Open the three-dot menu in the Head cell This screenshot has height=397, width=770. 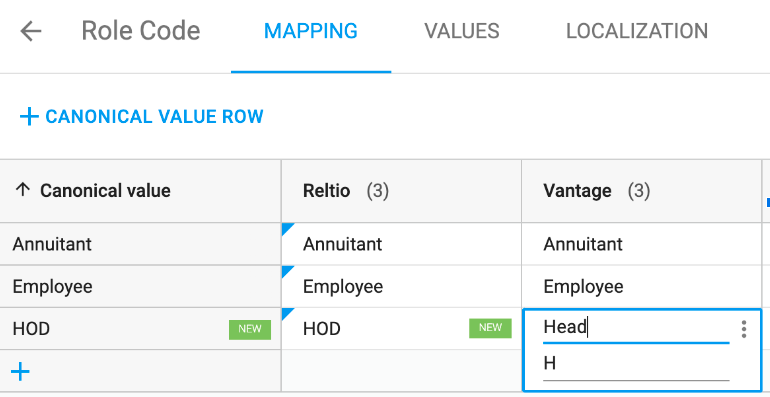[x=744, y=329]
